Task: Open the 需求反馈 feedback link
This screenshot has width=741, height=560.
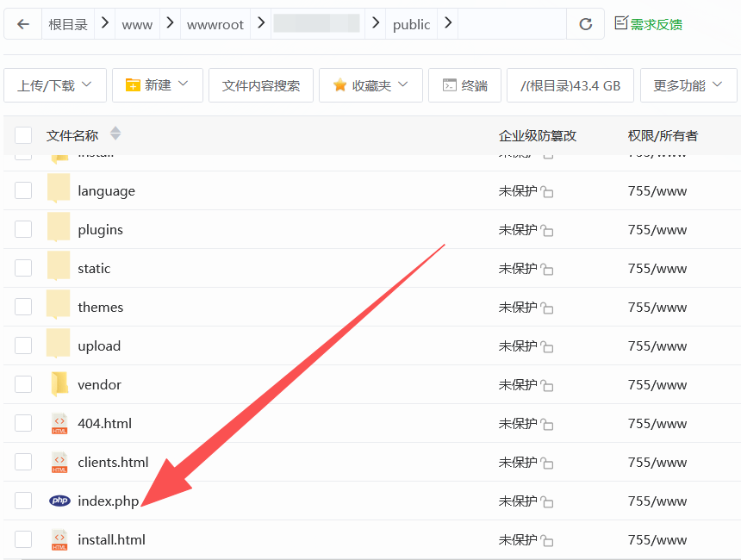Action: pos(648,23)
